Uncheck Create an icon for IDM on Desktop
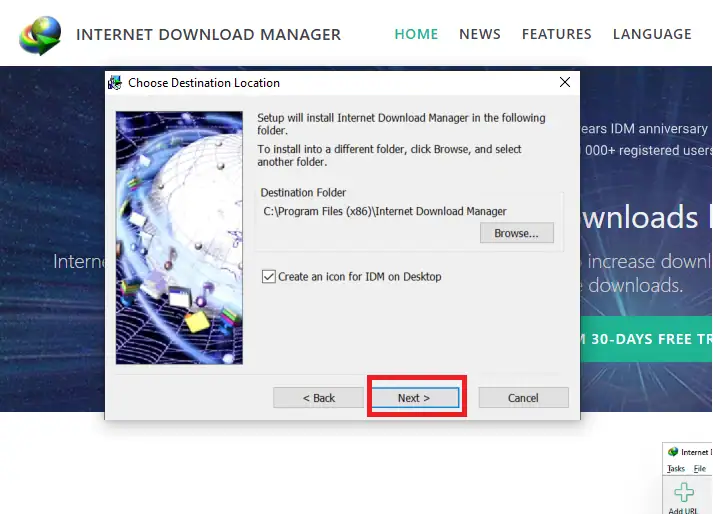This screenshot has height=514, width=713. [x=268, y=277]
